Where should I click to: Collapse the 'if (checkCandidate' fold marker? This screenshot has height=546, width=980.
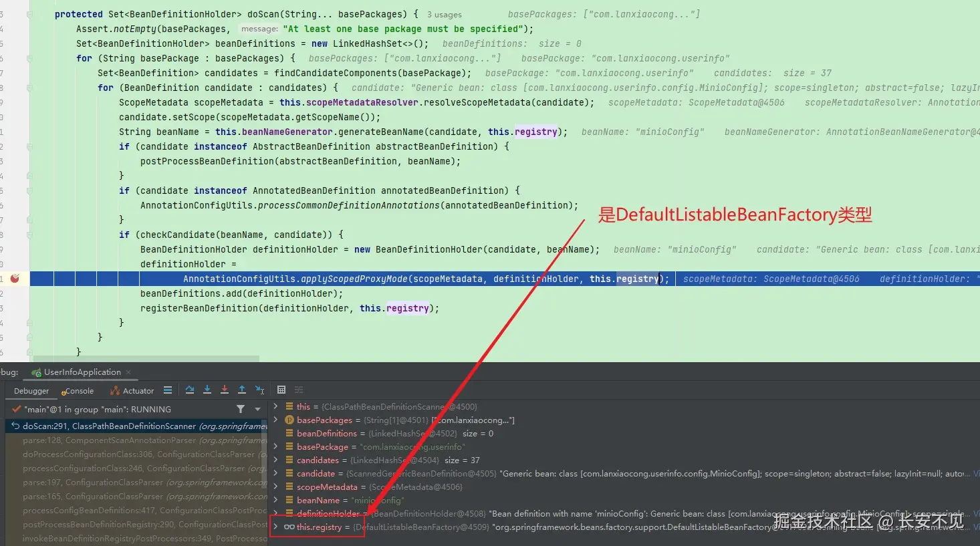point(29,235)
